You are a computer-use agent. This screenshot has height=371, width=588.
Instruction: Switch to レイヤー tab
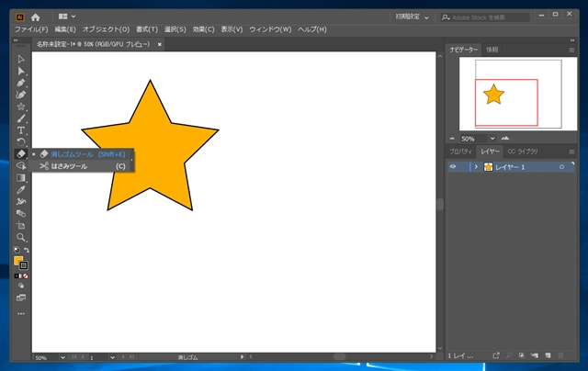490,152
